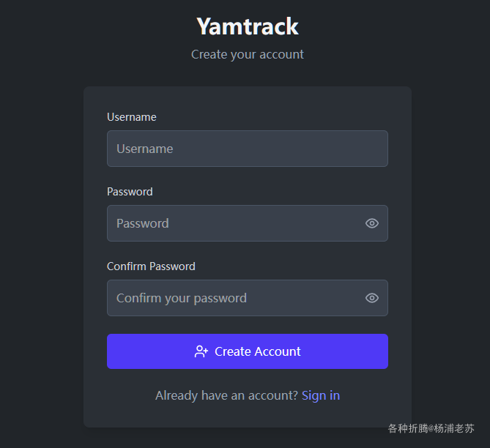Click the eye icon in the Password field
Viewport: 490px width, 448px height.
[x=372, y=223]
